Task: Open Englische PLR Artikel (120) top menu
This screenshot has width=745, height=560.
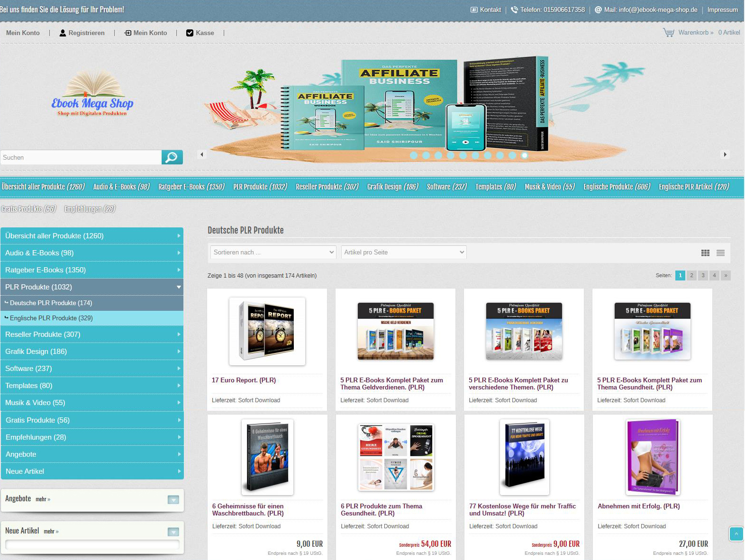Action: pos(694,187)
